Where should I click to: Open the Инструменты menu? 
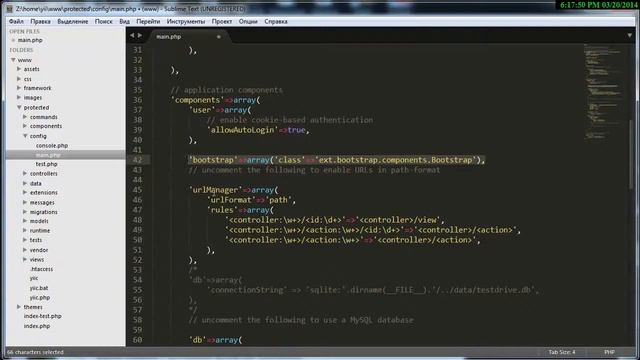coord(186,21)
